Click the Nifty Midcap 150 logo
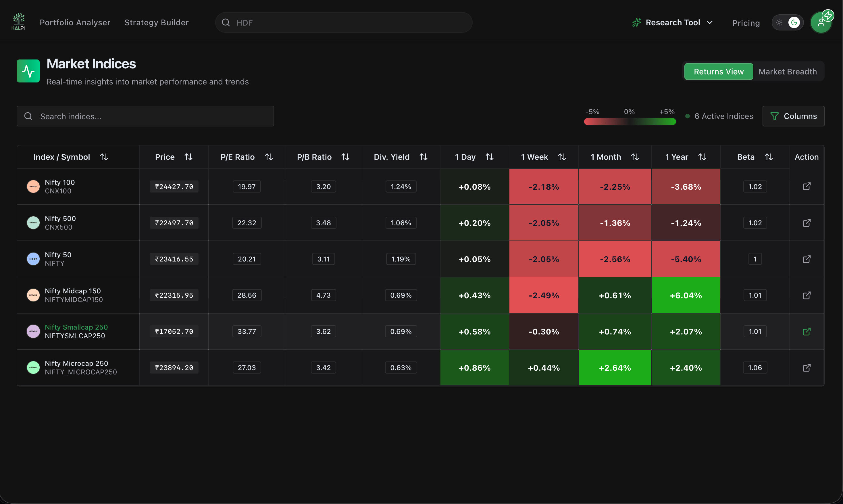The height and width of the screenshot is (504, 843). pos(33,295)
